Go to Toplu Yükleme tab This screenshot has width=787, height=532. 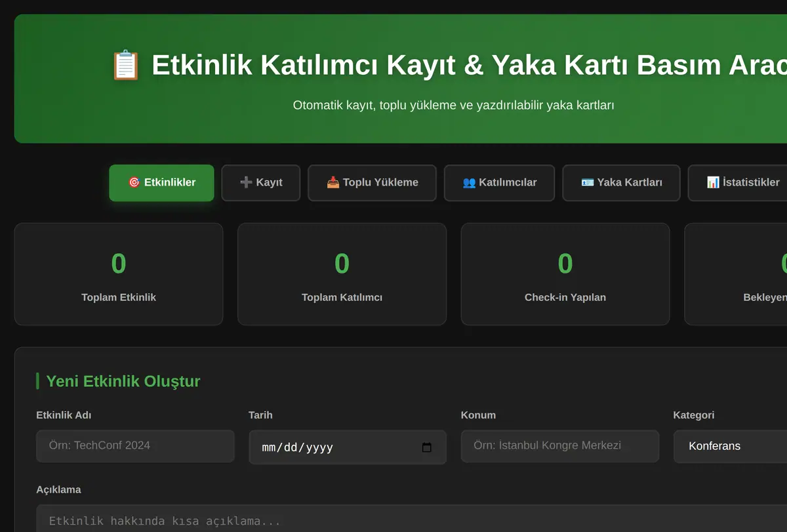pyautogui.click(x=373, y=182)
